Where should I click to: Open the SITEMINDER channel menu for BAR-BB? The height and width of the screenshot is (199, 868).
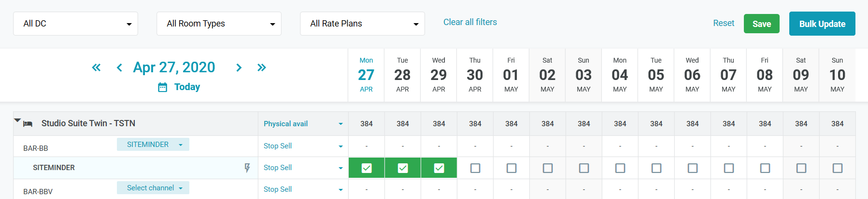pyautogui.click(x=153, y=145)
